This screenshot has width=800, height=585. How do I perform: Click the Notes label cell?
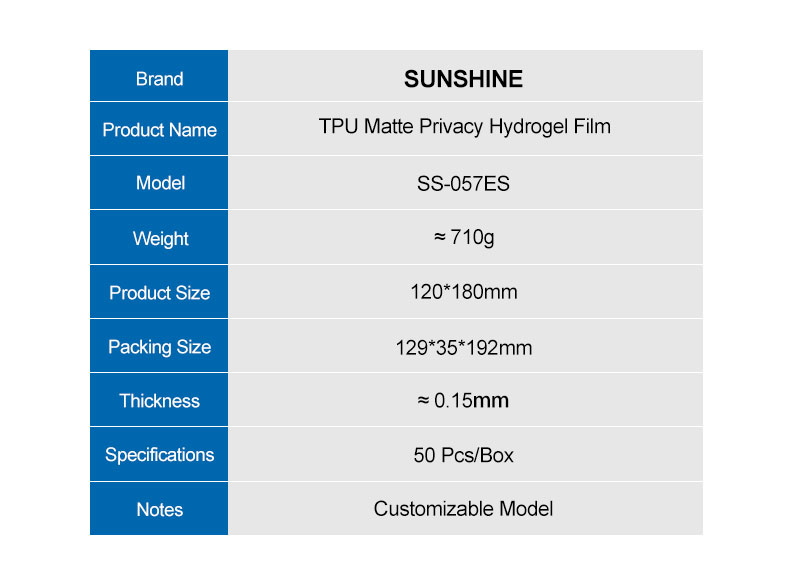coord(159,509)
